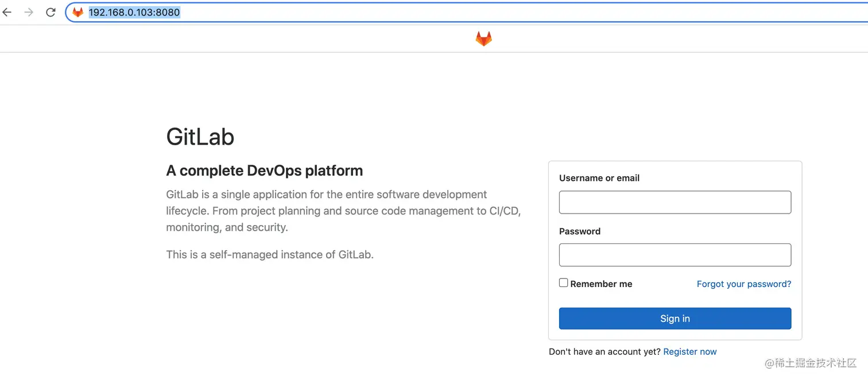
Task: Click the browser forward arrow
Action: [29, 12]
